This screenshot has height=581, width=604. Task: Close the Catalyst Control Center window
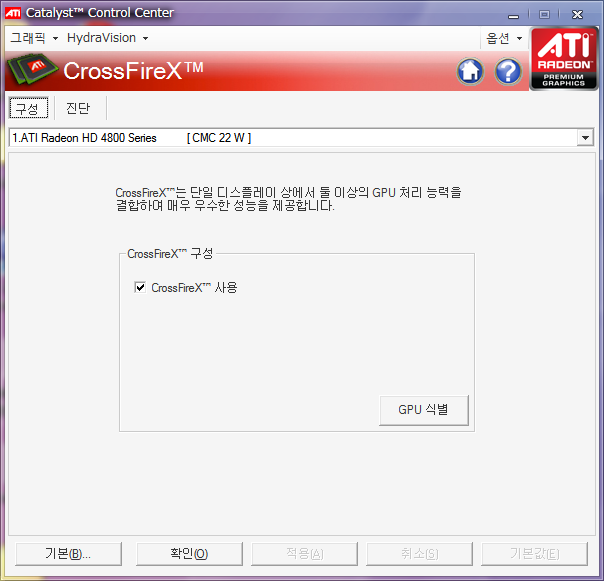(x=577, y=15)
